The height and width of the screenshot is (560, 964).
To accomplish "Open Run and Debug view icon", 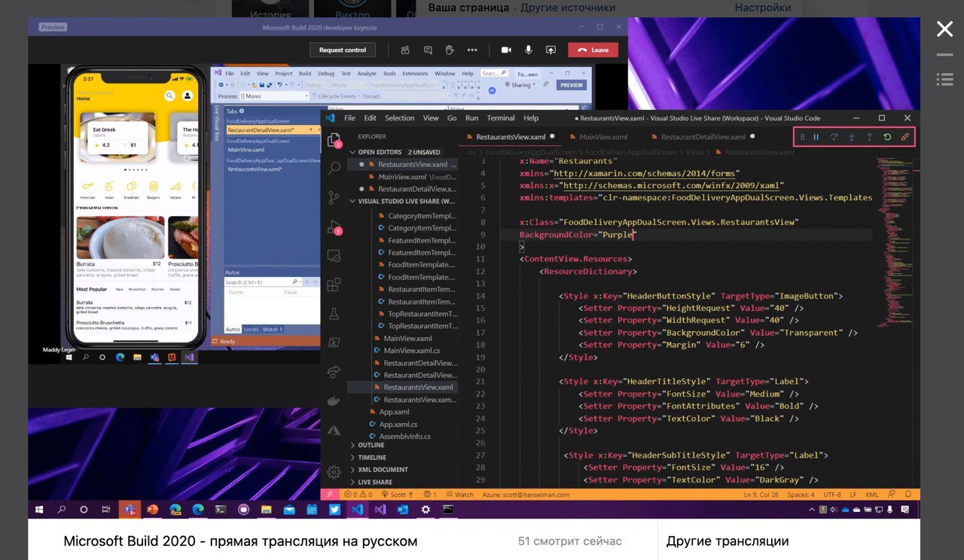I will [x=334, y=227].
